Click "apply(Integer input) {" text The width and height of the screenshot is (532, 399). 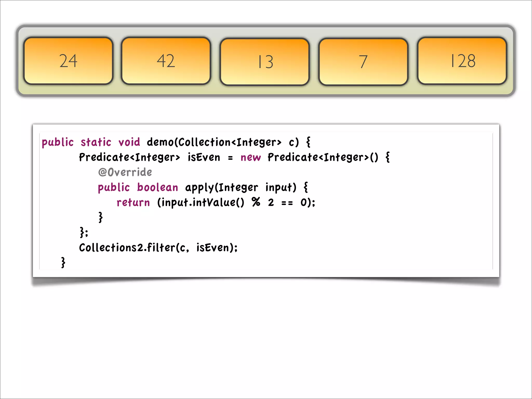[x=247, y=188]
